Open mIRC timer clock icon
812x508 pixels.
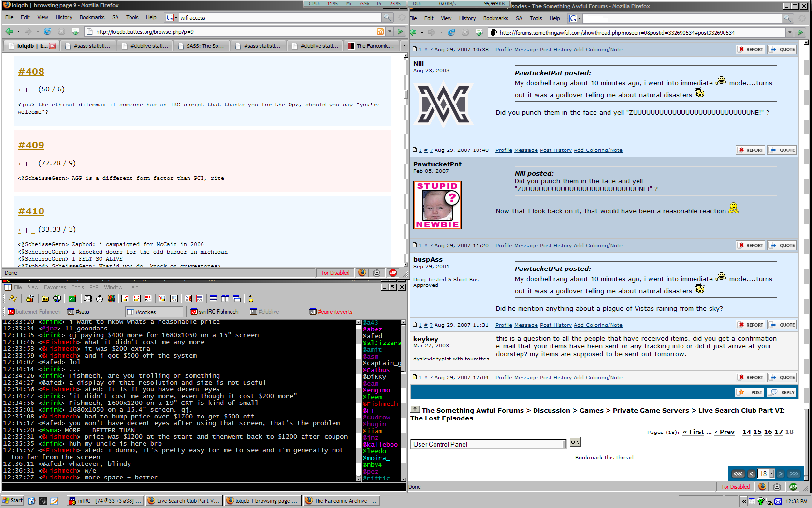(100, 299)
